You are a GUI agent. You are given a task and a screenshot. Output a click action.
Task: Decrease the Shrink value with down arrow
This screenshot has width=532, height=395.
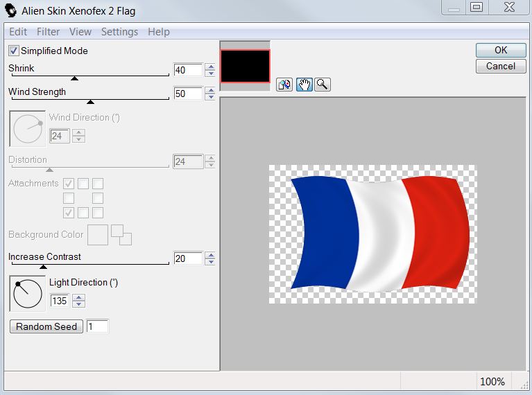tap(211, 73)
